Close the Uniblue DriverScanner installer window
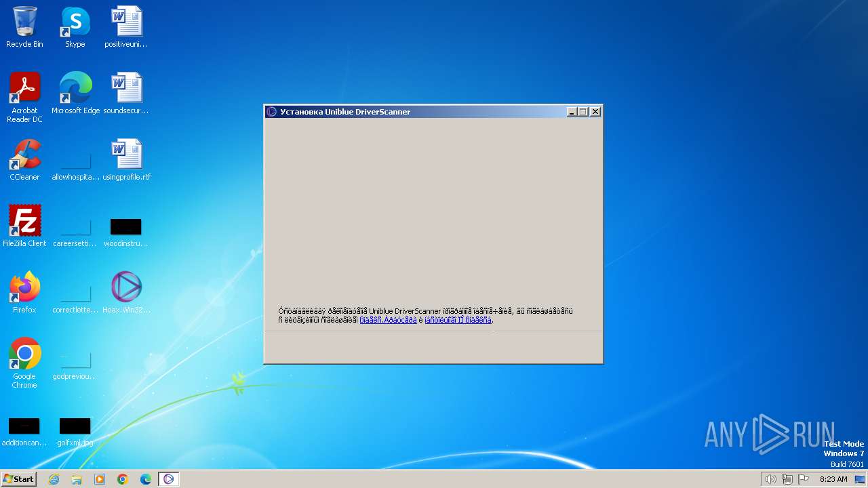 [595, 112]
